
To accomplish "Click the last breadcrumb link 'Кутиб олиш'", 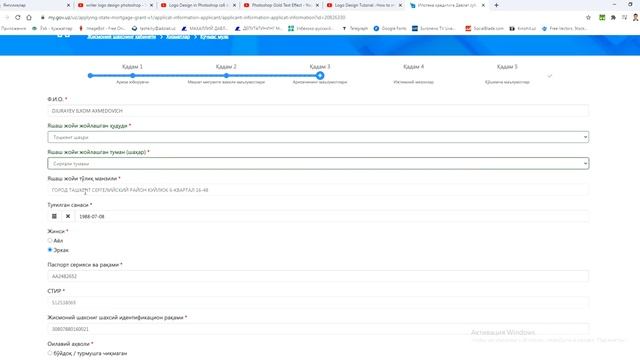I will [x=214, y=37].
